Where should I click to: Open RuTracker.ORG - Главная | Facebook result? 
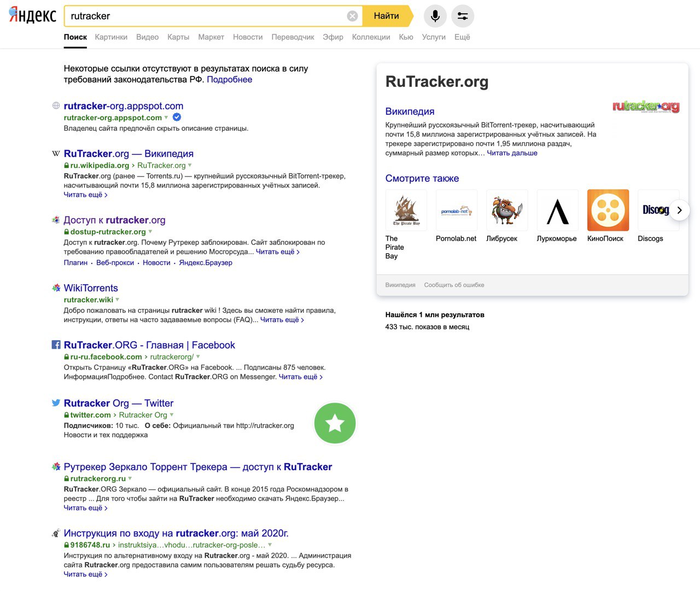[x=149, y=345]
